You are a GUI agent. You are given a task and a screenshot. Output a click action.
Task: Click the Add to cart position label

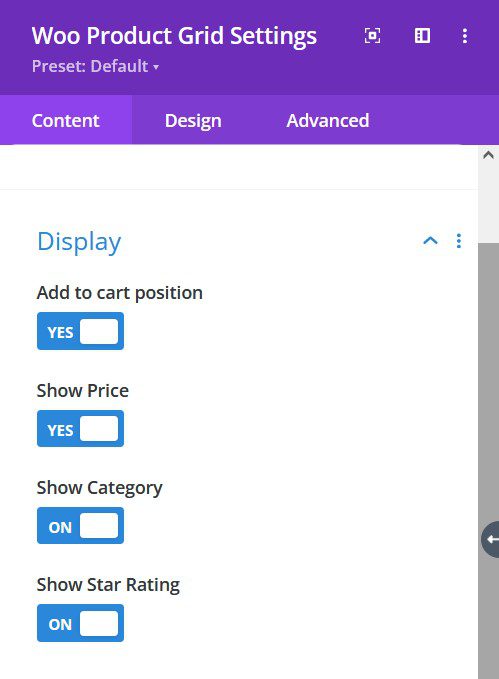tap(120, 293)
